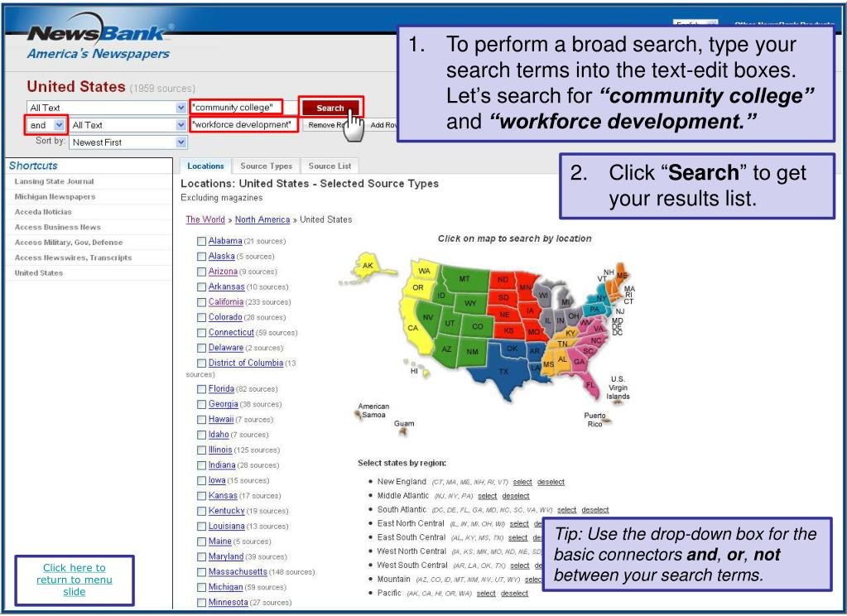Viewport: 847px width, 616px height.
Task: Tick the Alaska checkbox
Action: pos(201,256)
